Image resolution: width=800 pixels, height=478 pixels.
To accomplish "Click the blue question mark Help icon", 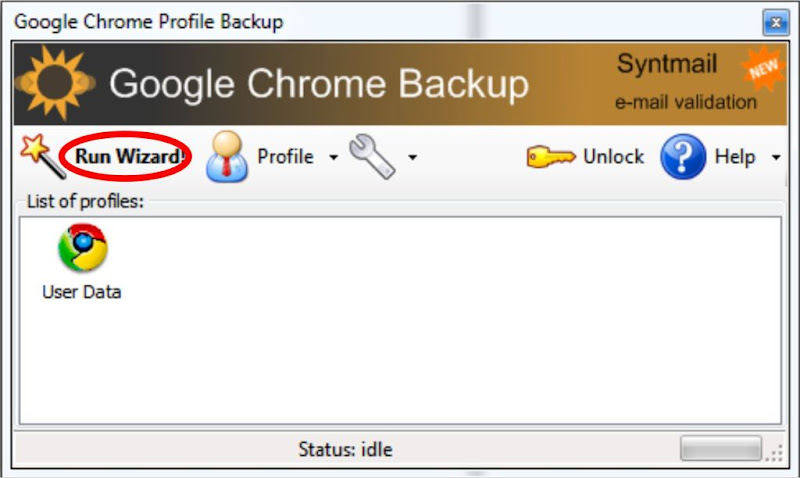I will (x=683, y=157).
